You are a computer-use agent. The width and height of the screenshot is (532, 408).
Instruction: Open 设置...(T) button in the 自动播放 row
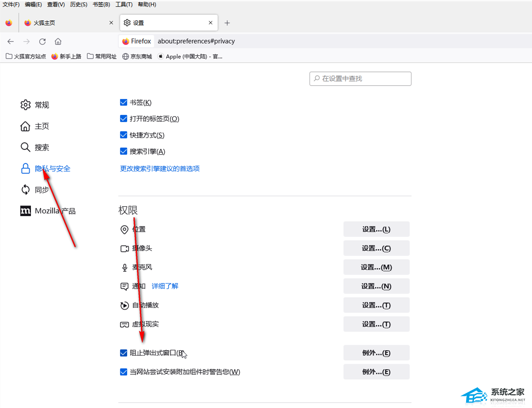pos(377,305)
